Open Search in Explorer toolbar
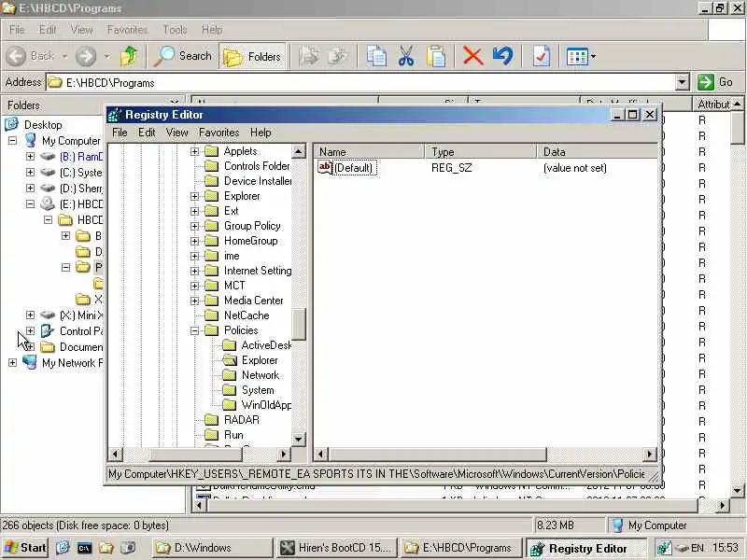The width and height of the screenshot is (747, 560). [183, 56]
